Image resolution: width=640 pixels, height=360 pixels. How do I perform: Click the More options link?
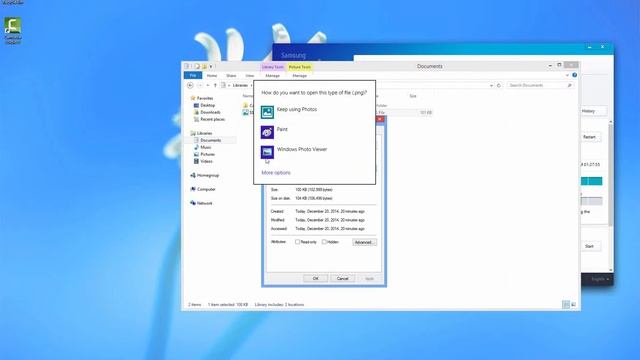[276, 173]
